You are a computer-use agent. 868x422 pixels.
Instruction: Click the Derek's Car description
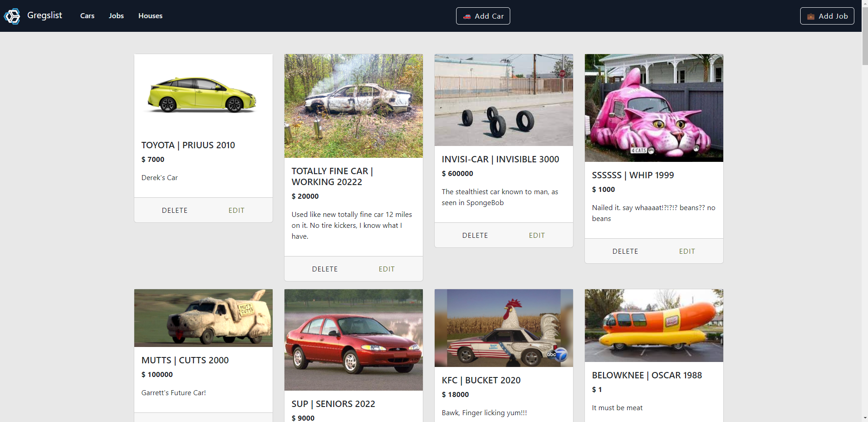click(159, 178)
